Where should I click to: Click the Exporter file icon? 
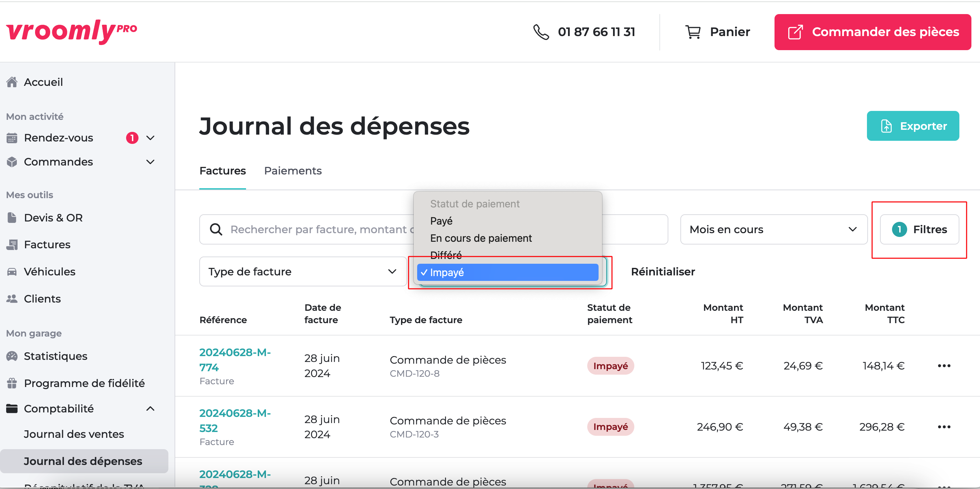886,126
